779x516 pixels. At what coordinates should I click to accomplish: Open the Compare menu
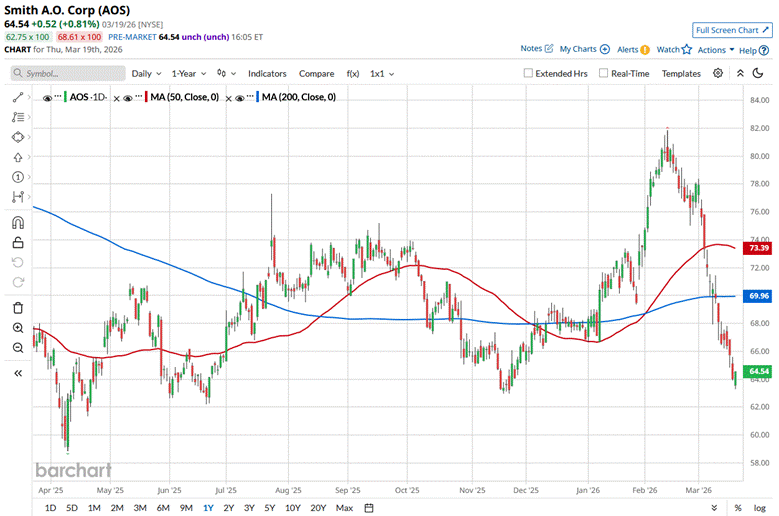coord(316,74)
